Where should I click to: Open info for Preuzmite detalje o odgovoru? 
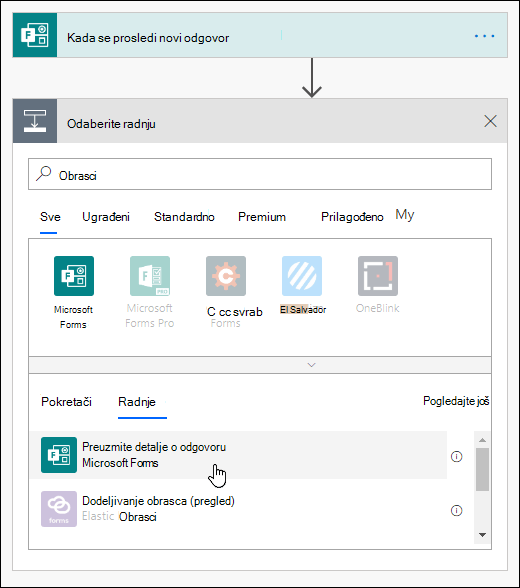tap(456, 456)
